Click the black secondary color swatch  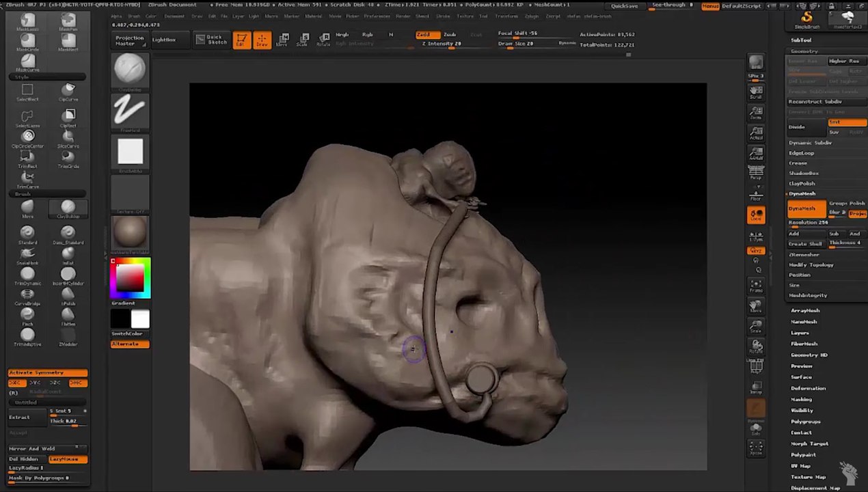[x=120, y=319]
